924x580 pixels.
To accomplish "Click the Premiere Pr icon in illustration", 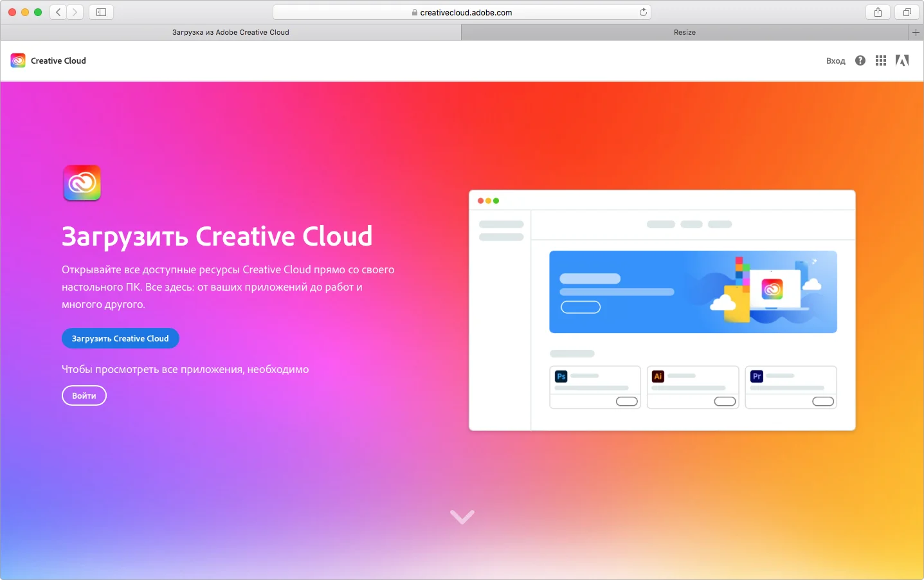I will point(757,376).
